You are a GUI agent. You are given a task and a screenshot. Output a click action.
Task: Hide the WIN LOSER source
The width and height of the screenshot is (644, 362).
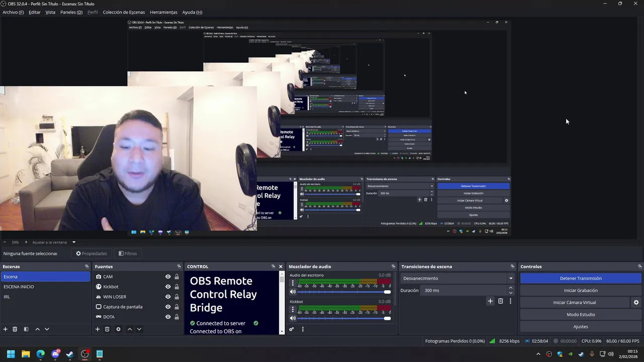point(168,297)
